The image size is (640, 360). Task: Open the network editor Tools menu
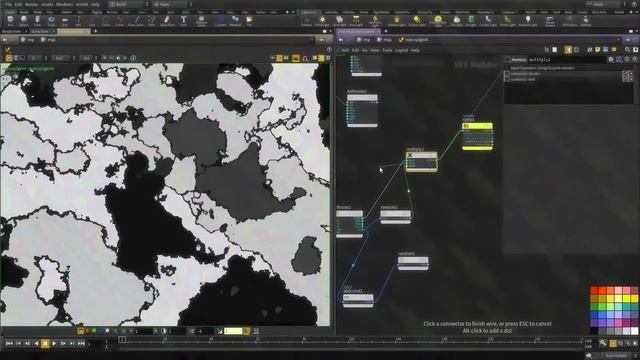[387, 50]
